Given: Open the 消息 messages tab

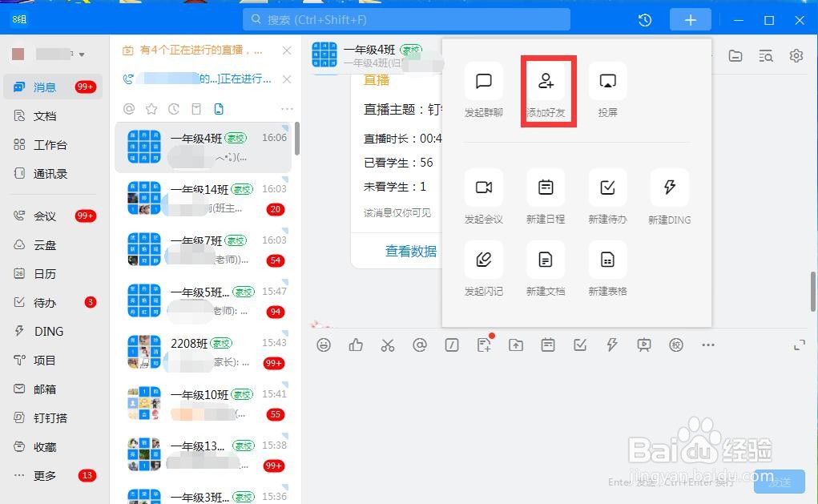Looking at the screenshot, I should tap(53, 87).
